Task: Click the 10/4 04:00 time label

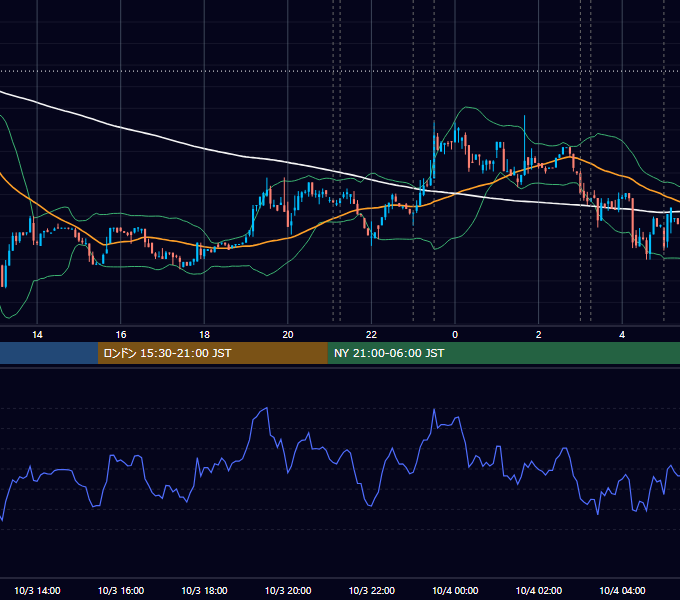Action: point(622,590)
